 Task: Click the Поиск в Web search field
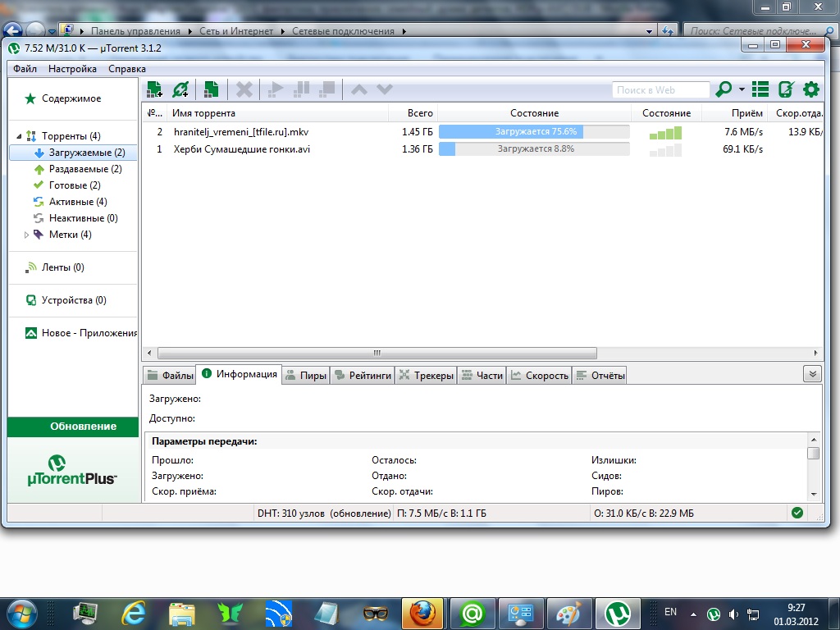660,89
